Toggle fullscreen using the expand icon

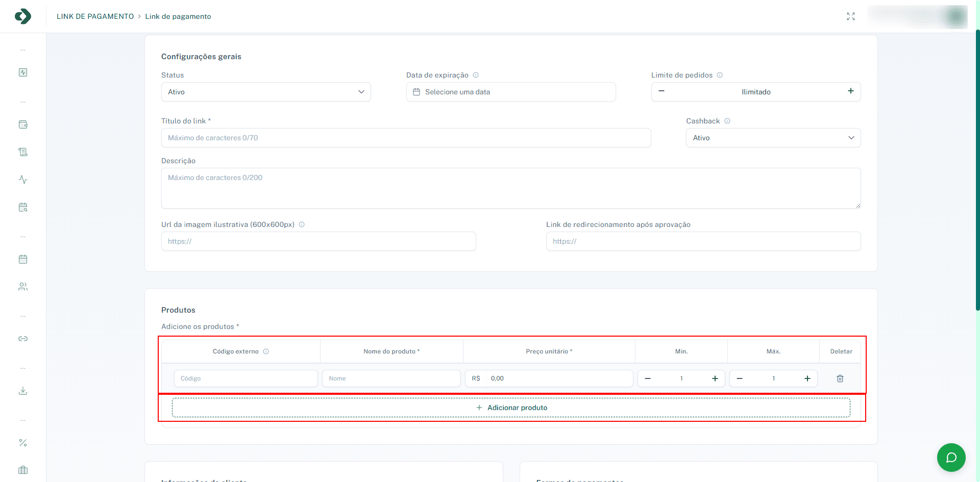[851, 16]
